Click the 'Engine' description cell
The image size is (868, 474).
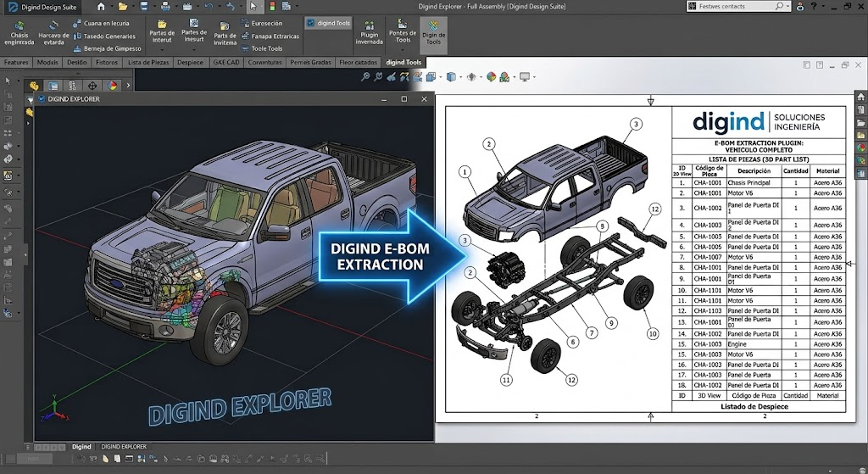click(754, 344)
